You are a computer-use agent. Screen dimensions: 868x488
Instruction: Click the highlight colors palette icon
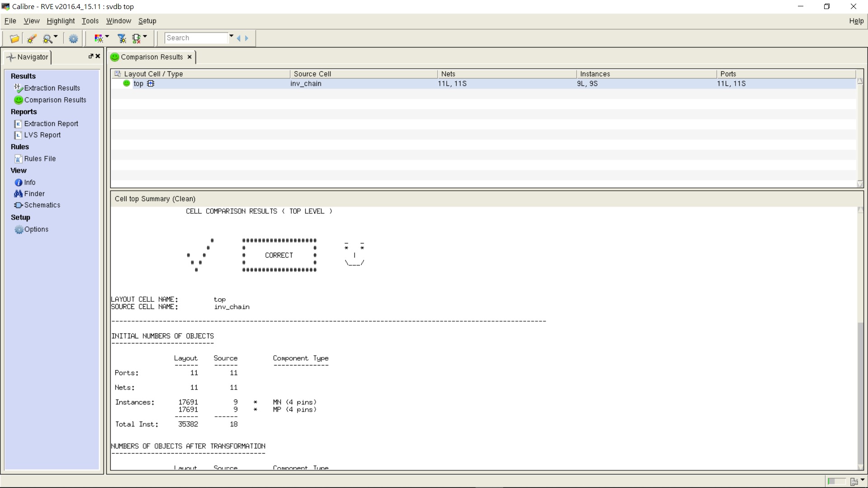click(99, 38)
